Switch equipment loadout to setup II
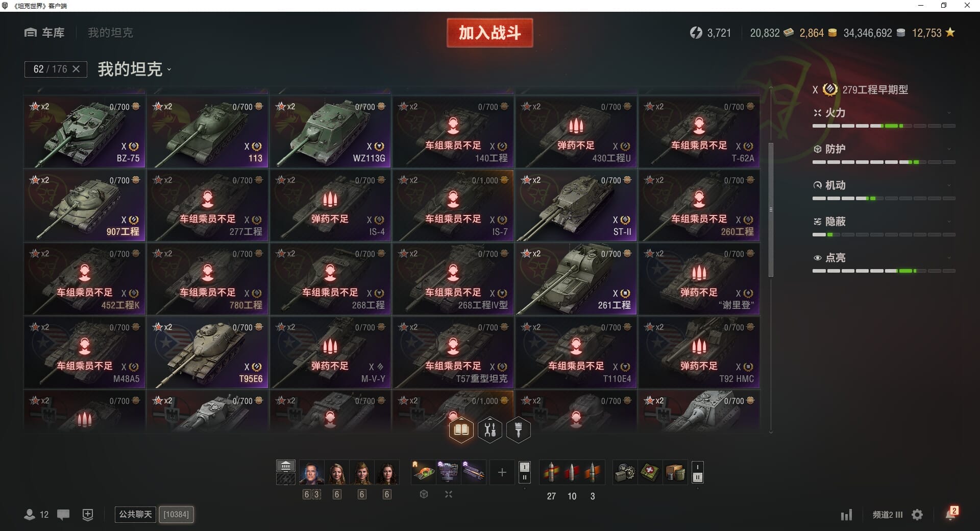Screen dimensions: 980x531 tap(525, 478)
